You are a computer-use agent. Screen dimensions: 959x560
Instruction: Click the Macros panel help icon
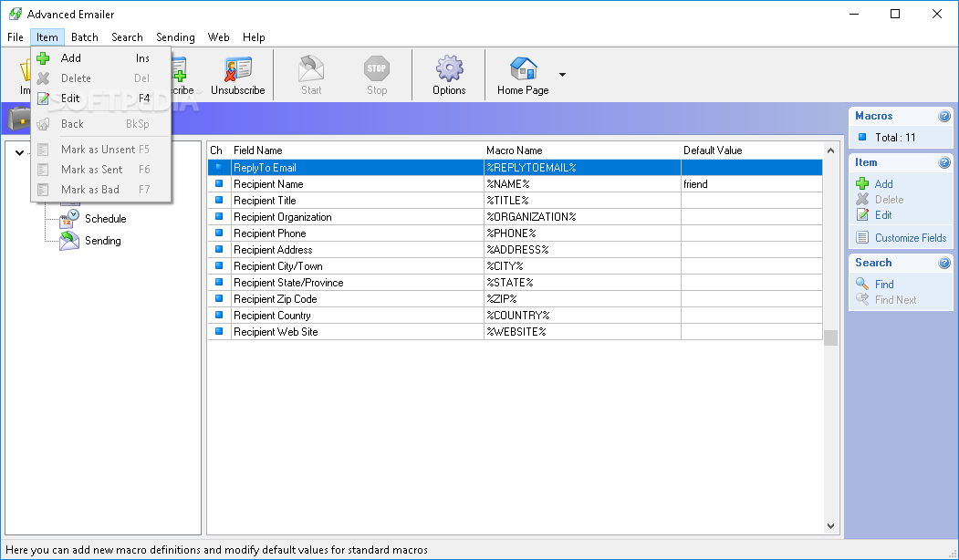(944, 116)
